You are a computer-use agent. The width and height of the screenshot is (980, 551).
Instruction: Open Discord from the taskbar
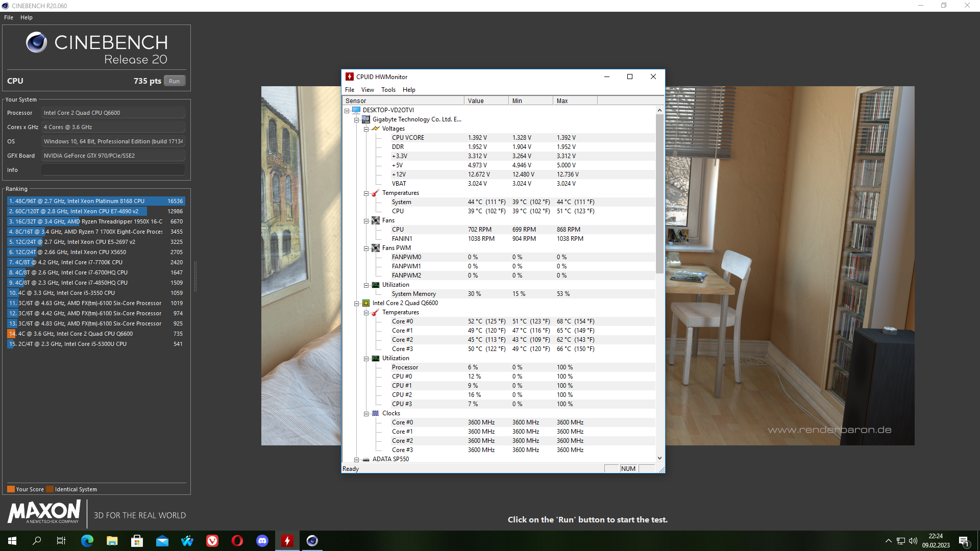[x=262, y=541]
